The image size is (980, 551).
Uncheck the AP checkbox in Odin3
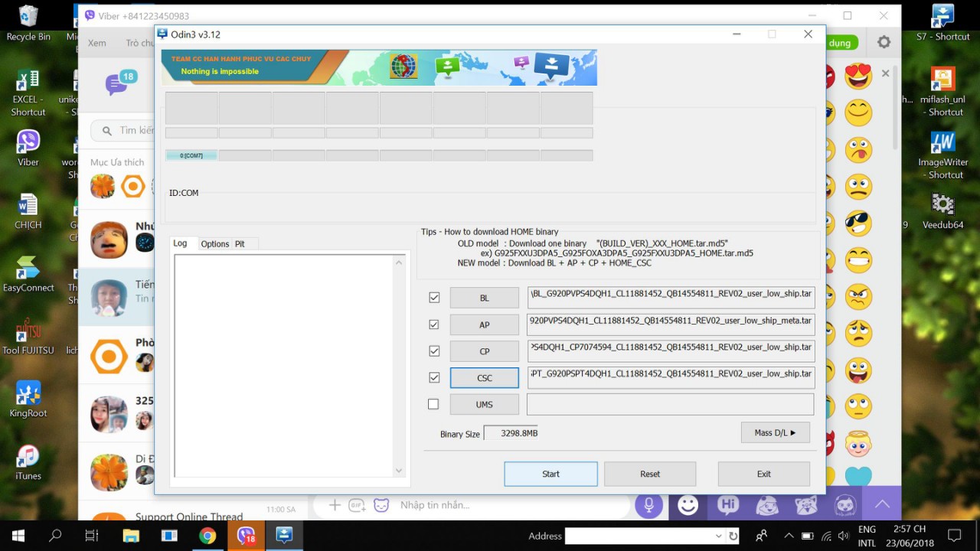[434, 324]
